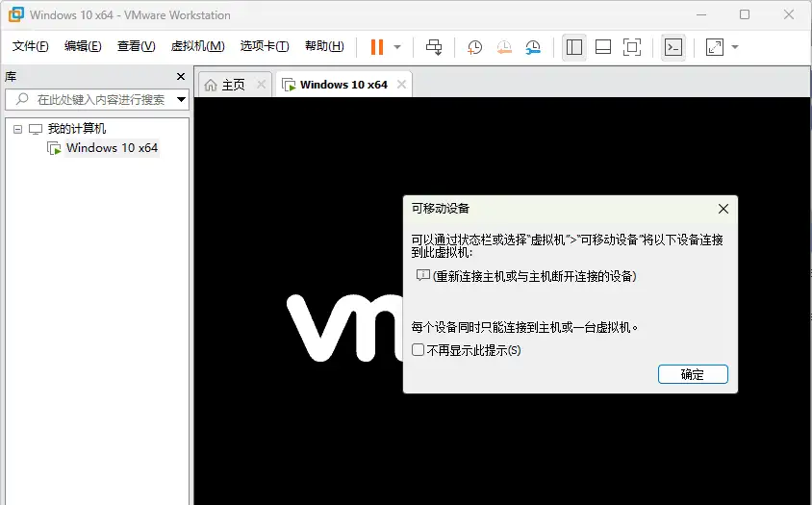The width and height of the screenshot is (812, 505).
Task: Collapse the 我的计算机 tree node
Action: 17,129
